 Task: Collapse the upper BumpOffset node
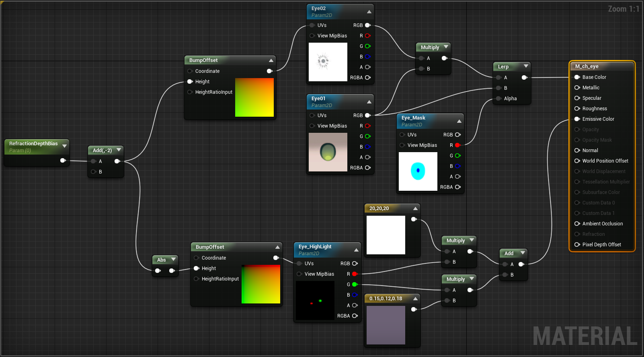point(271,60)
